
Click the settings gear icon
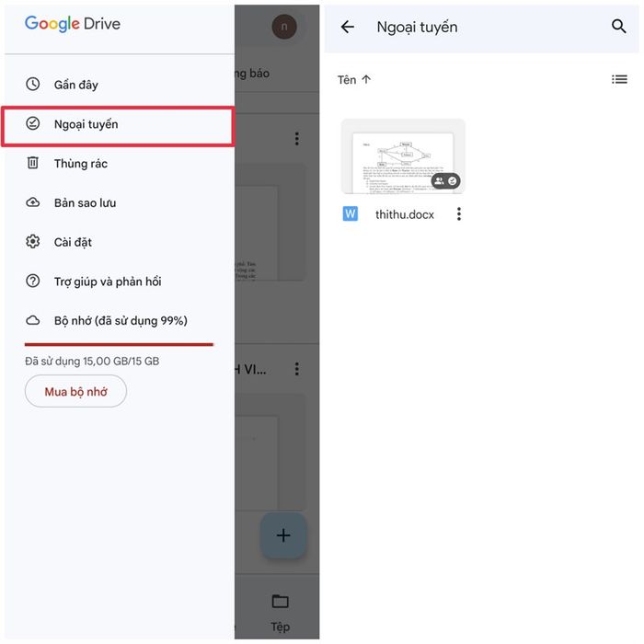(x=33, y=241)
